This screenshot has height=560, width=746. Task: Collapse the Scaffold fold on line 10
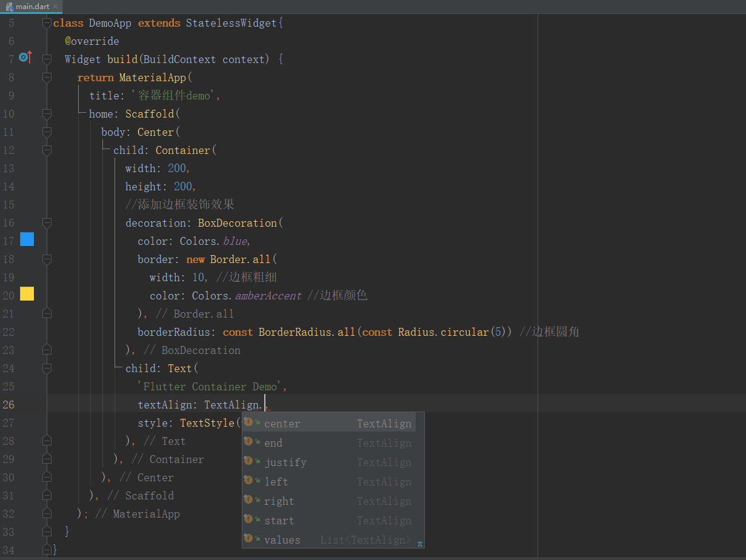point(47,114)
